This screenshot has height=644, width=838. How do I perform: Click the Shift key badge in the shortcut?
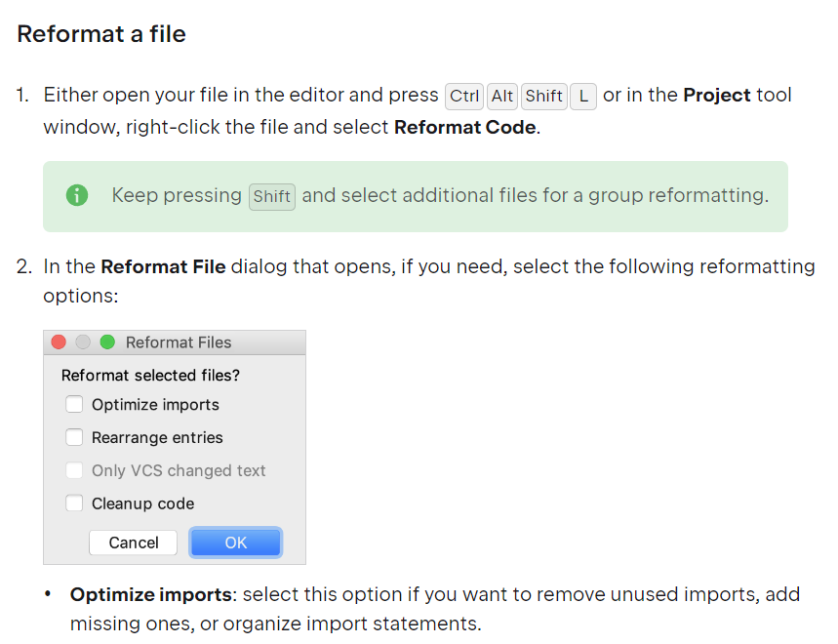tap(543, 96)
